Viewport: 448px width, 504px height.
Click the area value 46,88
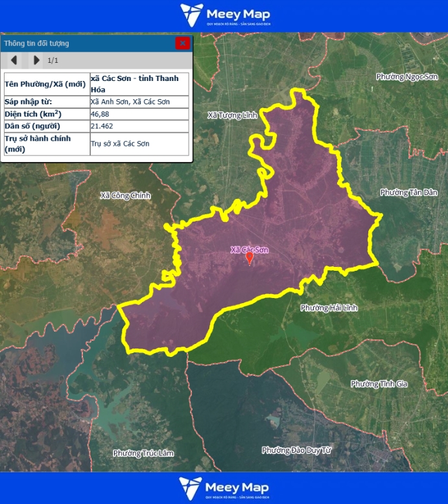(x=99, y=114)
